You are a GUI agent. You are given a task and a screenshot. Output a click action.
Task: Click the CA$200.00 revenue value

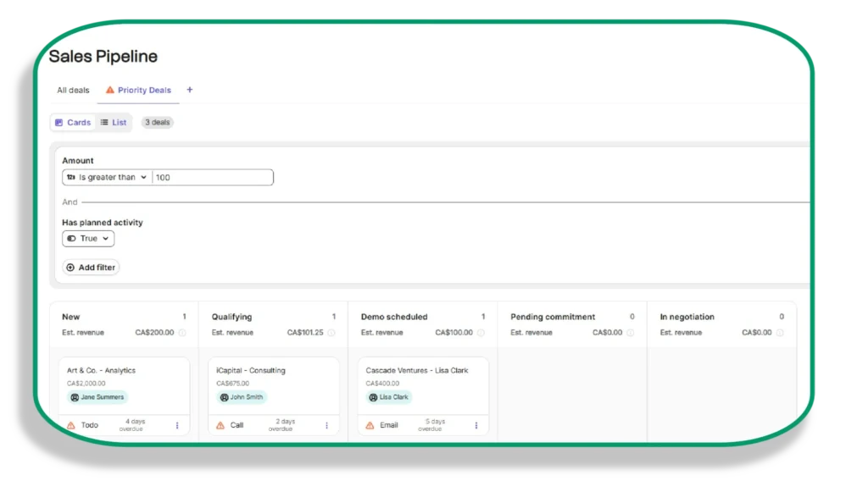(154, 333)
